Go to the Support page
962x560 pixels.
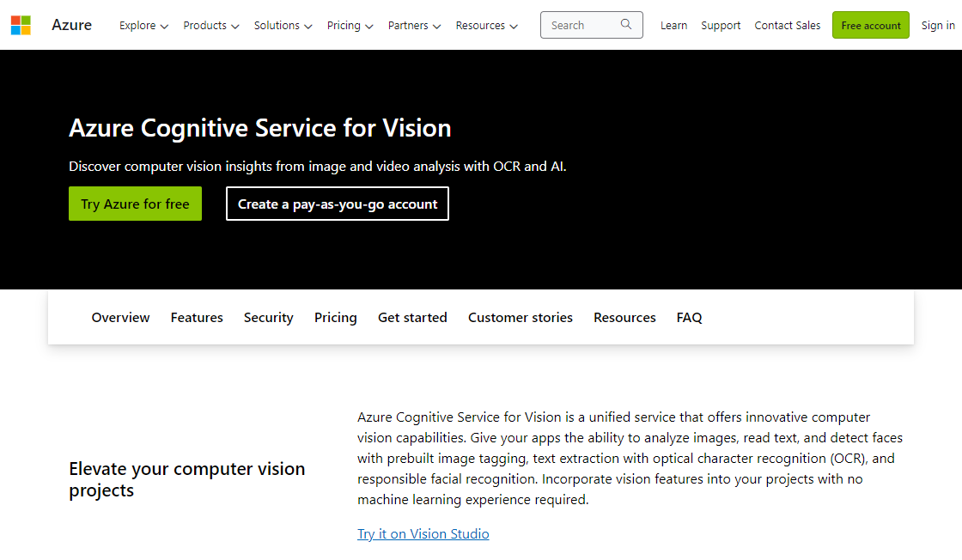[721, 26]
